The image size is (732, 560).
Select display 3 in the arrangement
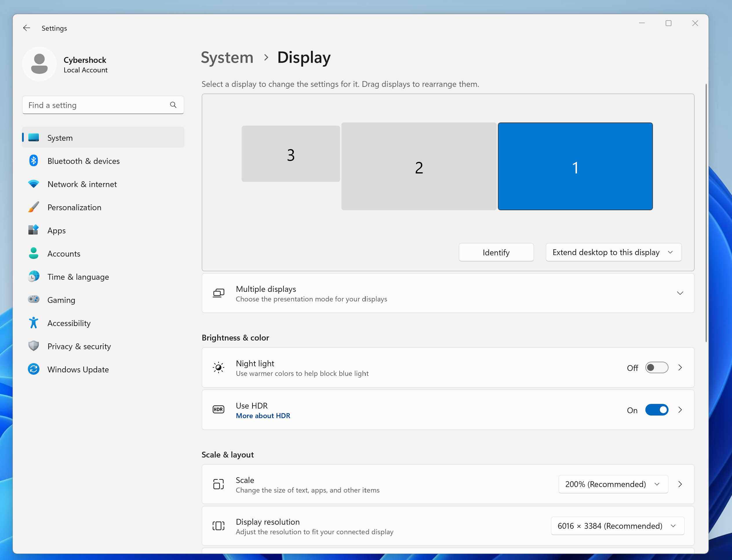[291, 154]
